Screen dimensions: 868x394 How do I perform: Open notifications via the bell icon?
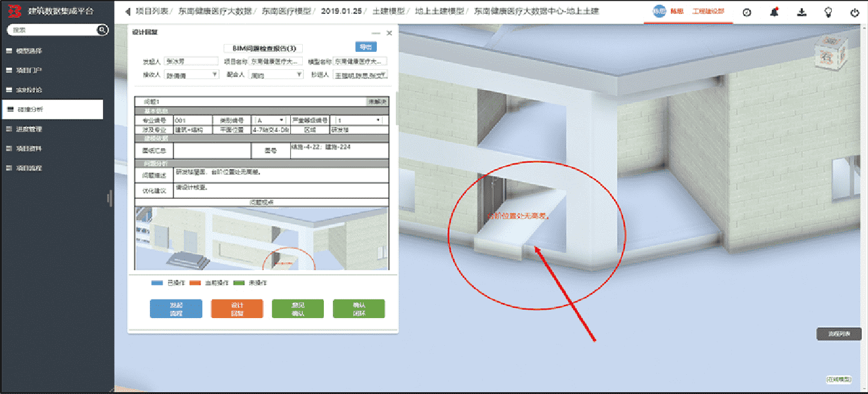click(774, 12)
